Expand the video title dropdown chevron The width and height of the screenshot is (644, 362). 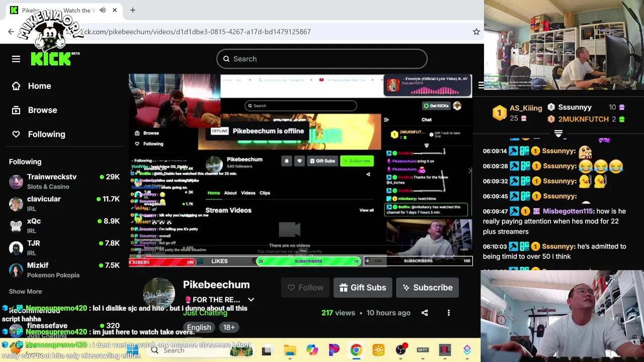coord(251,300)
